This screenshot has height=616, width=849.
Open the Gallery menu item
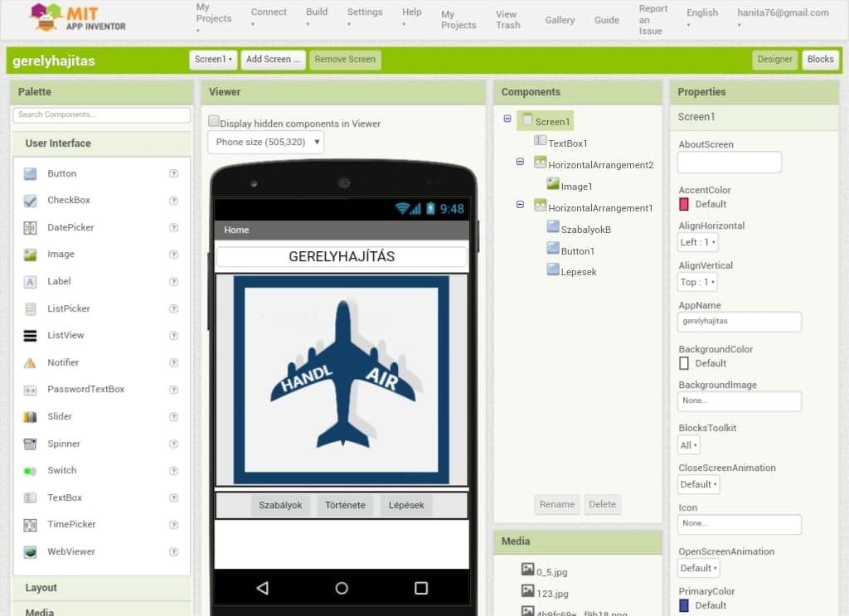[x=560, y=20]
